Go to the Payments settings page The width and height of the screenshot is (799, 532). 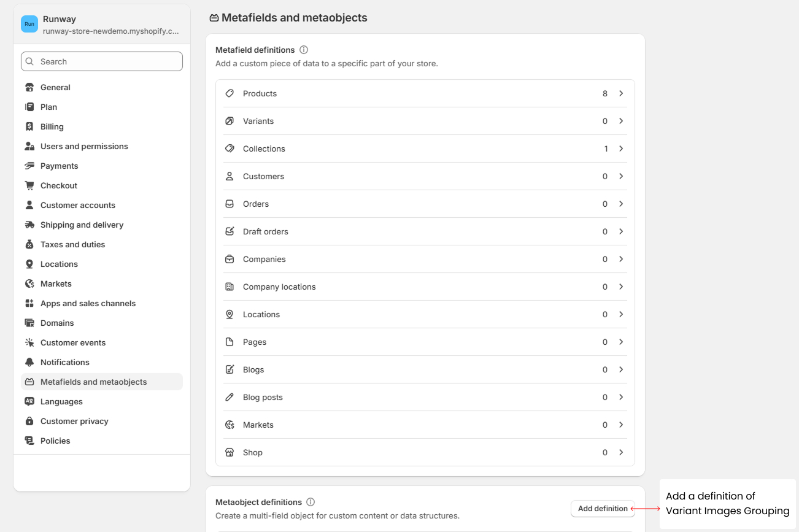[59, 166]
